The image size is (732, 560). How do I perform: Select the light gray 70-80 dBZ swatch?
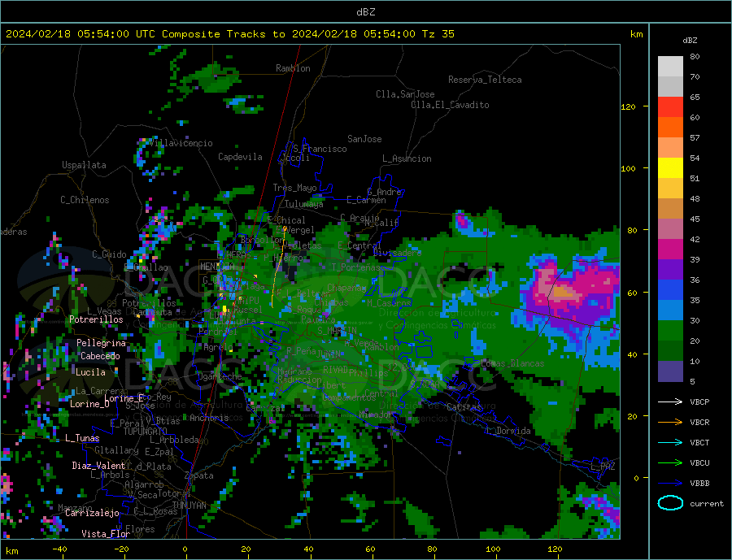(x=670, y=67)
